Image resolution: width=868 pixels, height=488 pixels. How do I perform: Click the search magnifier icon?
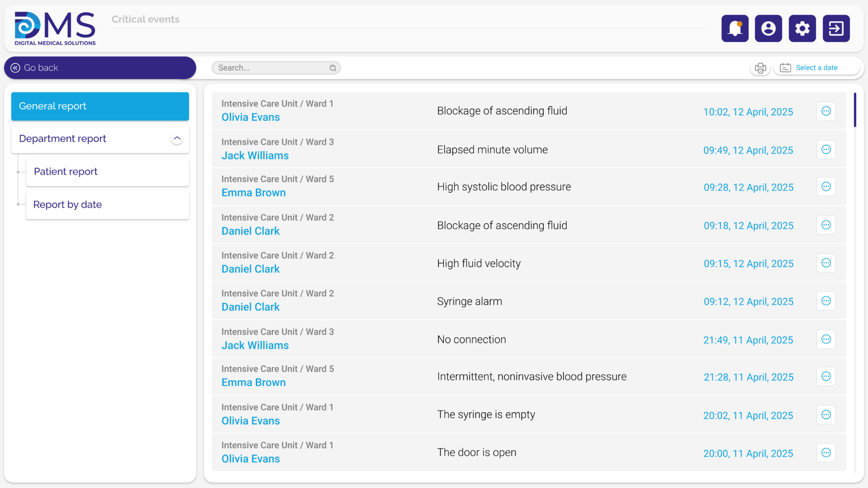click(x=333, y=68)
